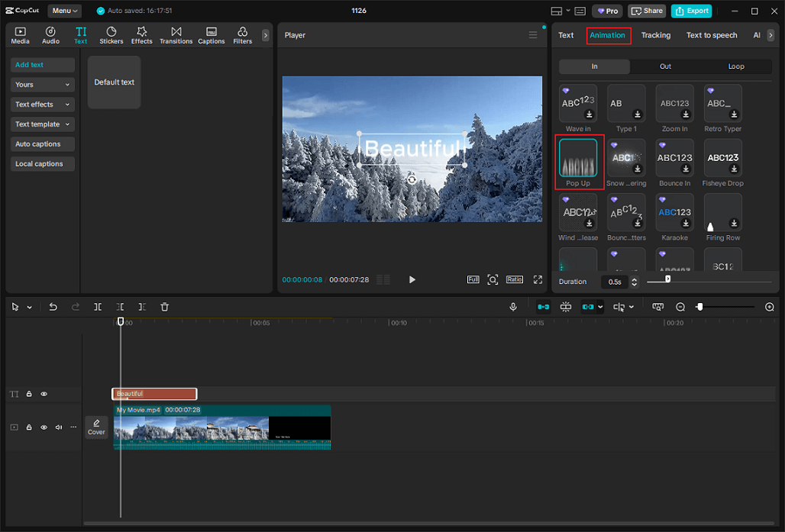Image resolution: width=785 pixels, height=532 pixels.
Task: Click the Add text button
Action: coord(42,65)
